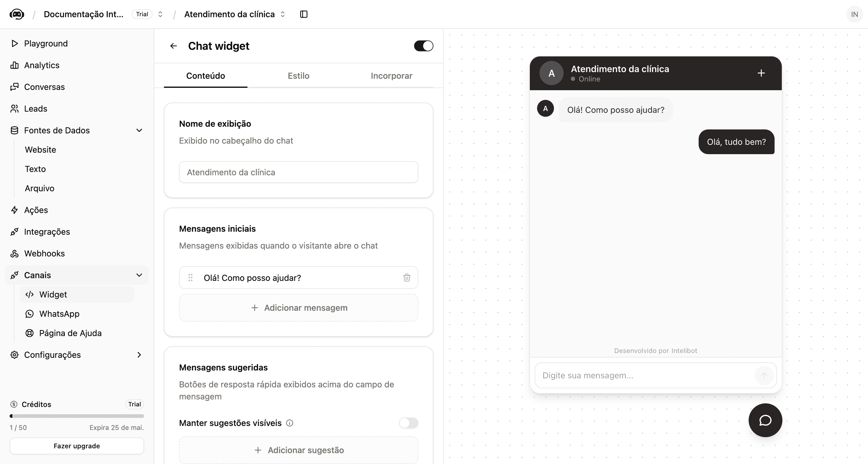Click the chat preview header avatar A
The image size is (868, 464).
(551, 73)
